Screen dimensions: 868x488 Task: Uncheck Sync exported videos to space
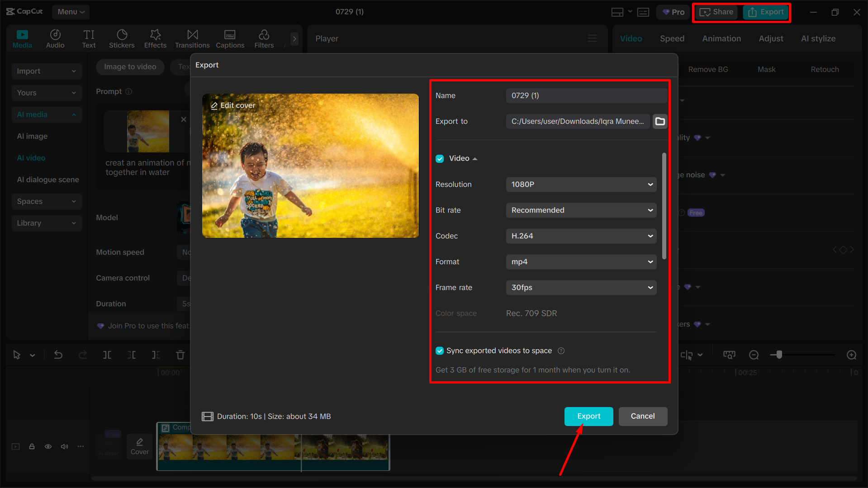(440, 351)
